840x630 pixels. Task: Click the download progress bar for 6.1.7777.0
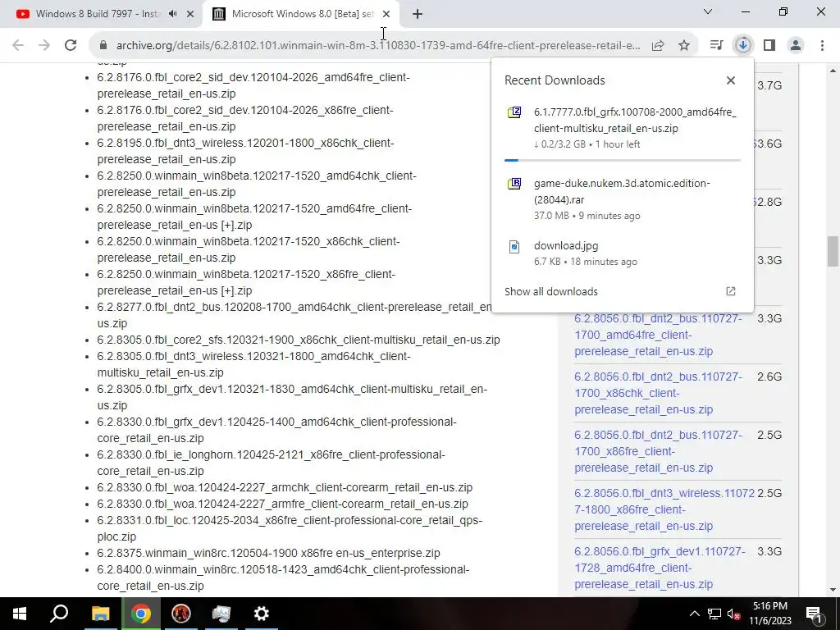point(623,160)
